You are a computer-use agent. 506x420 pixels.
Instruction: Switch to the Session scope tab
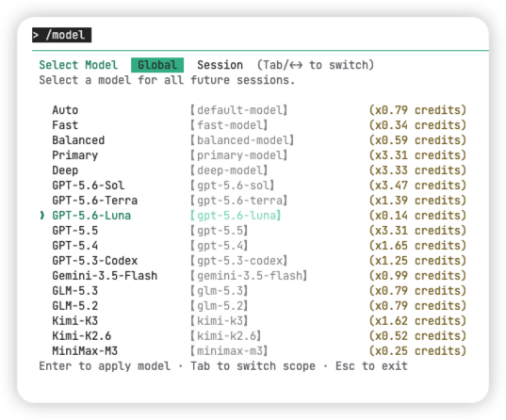coord(220,65)
